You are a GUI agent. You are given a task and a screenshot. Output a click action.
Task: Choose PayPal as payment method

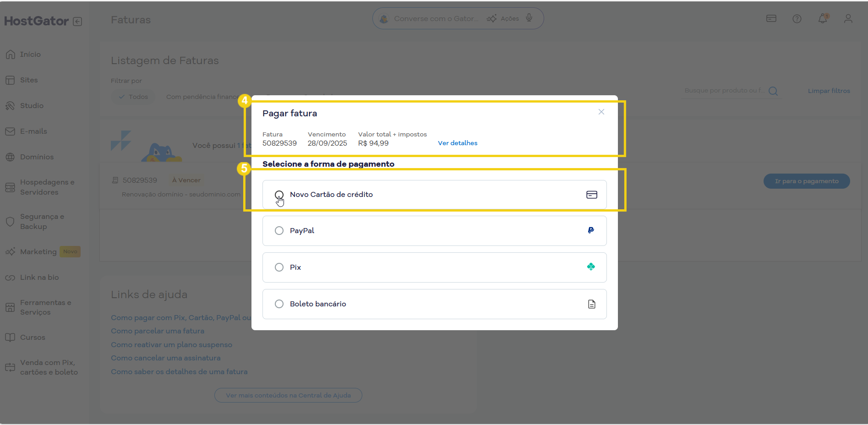(279, 231)
